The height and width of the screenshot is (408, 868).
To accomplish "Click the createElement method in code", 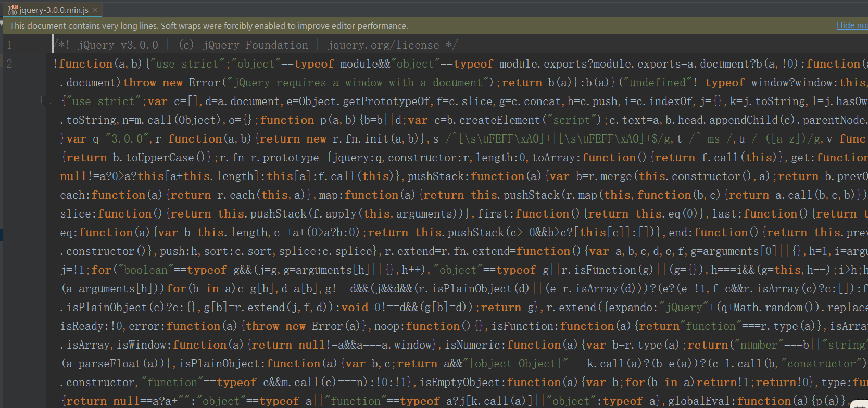I will tap(499, 120).
